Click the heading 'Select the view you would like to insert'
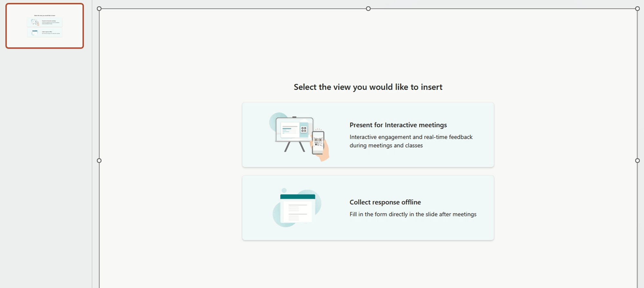Image resolution: width=644 pixels, height=288 pixels. 368,87
